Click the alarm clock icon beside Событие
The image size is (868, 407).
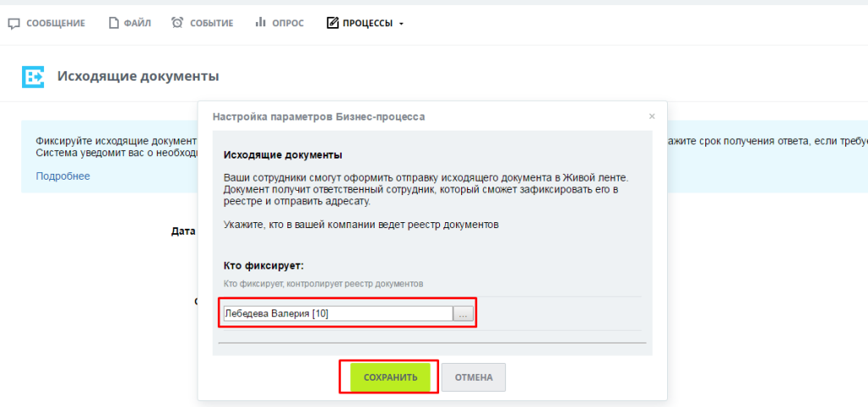click(177, 23)
